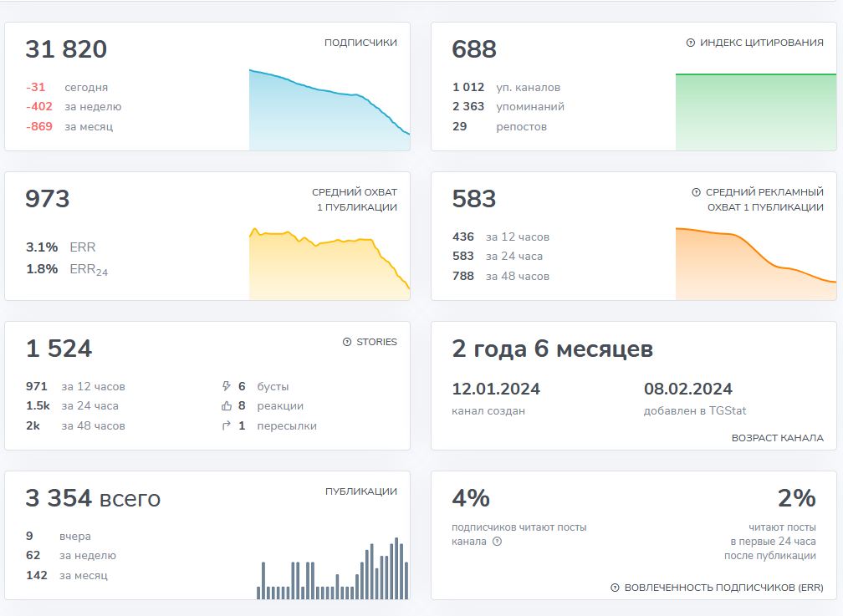This screenshot has height=616, width=843.
Task: Click the yellow average reach chart
Action: [330, 264]
